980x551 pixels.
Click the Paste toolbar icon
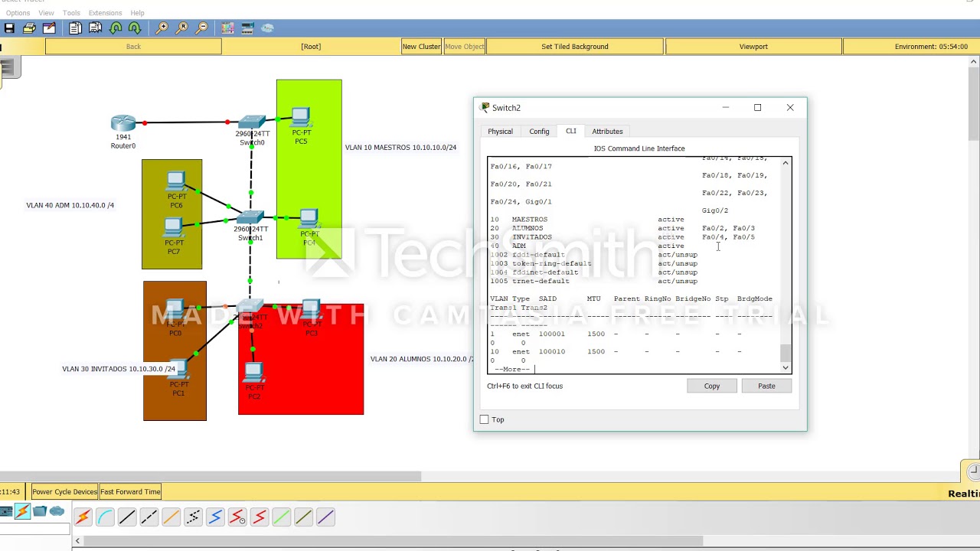(96, 28)
